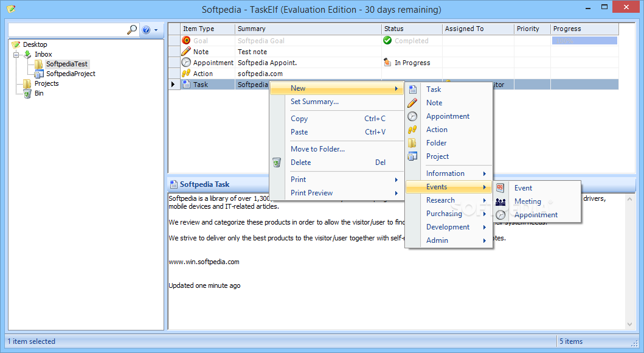This screenshot has width=644, height=353.
Task: Expand the Admin submenu
Action: 449,240
